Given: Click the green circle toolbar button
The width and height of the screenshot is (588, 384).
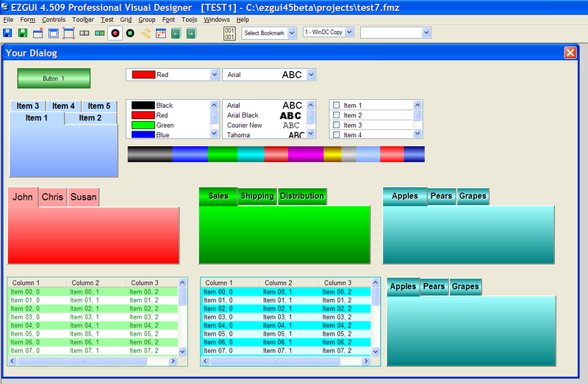Looking at the screenshot, I should [x=130, y=33].
